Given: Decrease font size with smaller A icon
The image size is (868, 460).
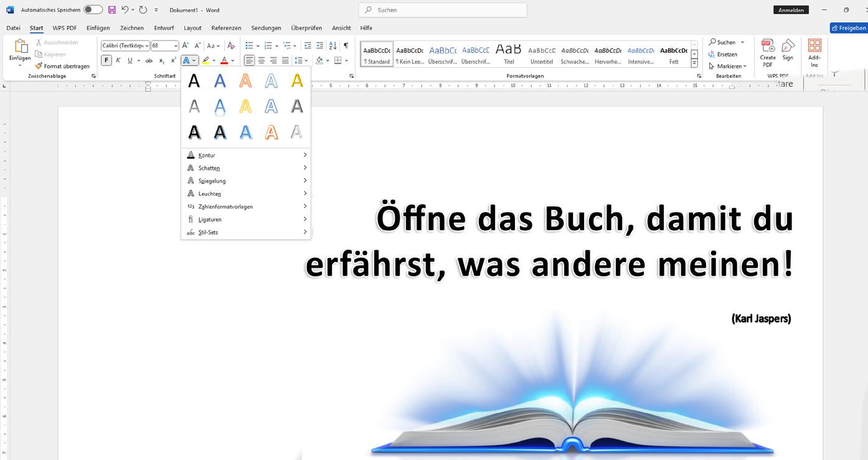Looking at the screenshot, I should coord(197,45).
